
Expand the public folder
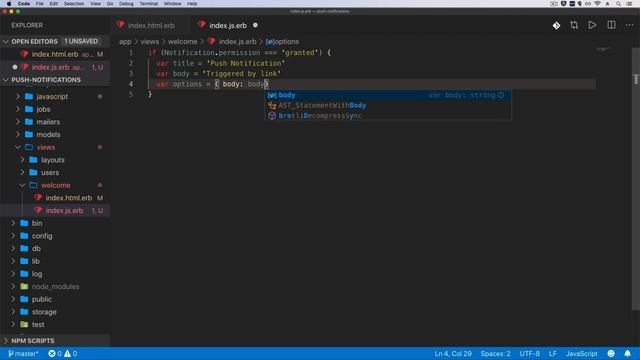[55, 299]
